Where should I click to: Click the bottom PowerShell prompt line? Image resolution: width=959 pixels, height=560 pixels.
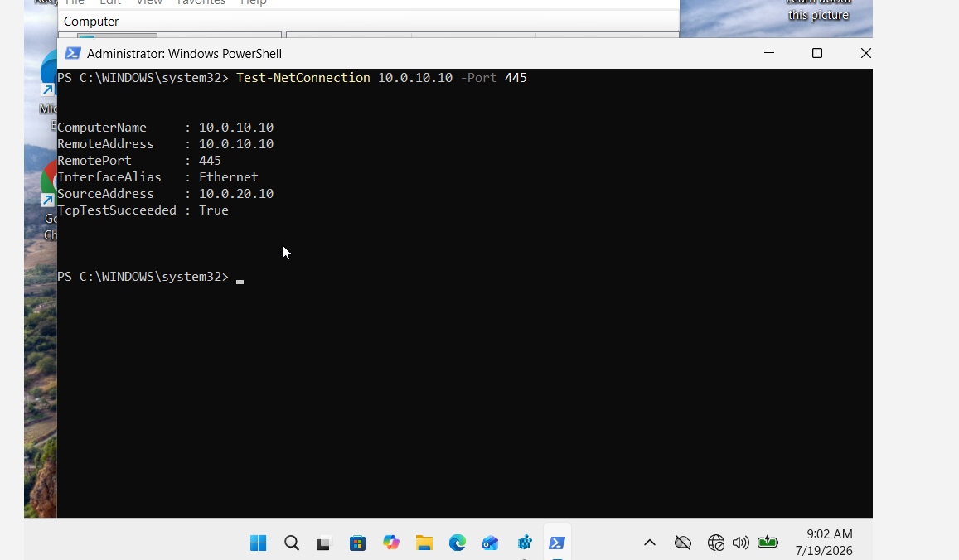point(151,277)
